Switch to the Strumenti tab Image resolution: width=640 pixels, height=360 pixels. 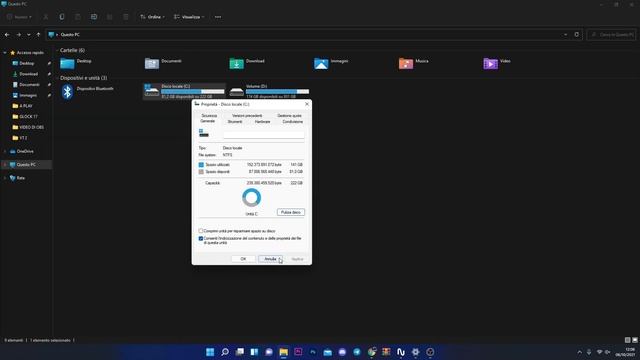(x=235, y=122)
